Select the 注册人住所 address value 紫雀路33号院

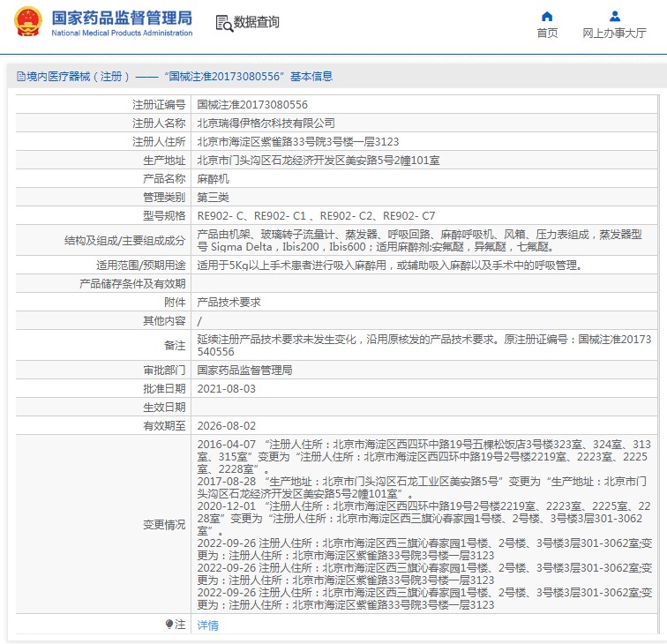coord(298,142)
